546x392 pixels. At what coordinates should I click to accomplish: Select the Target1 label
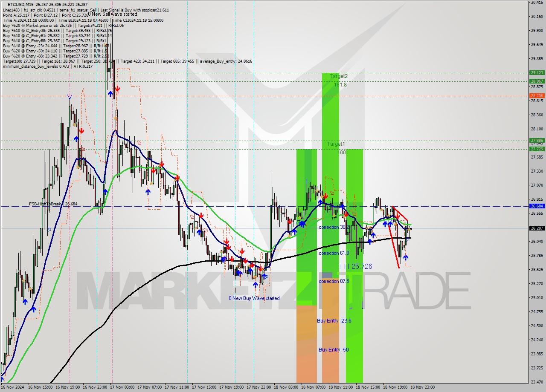336,144
